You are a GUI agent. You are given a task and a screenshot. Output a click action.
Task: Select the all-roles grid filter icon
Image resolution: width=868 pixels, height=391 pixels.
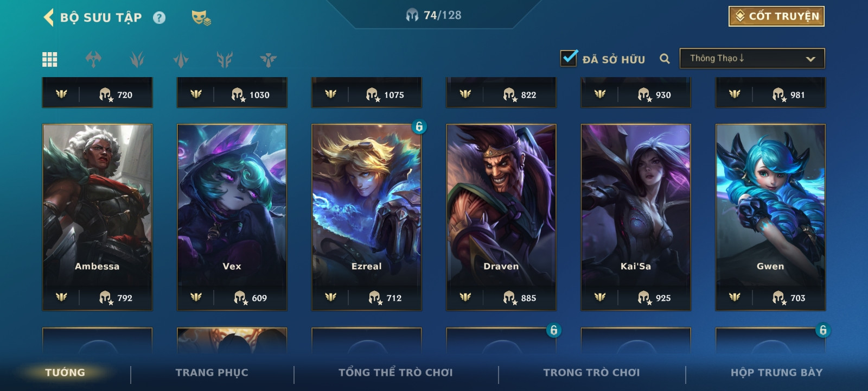50,59
